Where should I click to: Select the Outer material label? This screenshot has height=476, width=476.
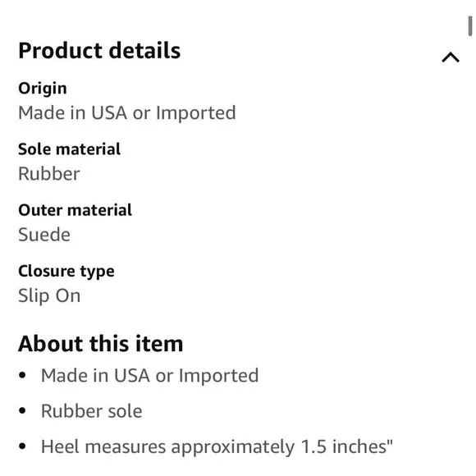pos(75,210)
